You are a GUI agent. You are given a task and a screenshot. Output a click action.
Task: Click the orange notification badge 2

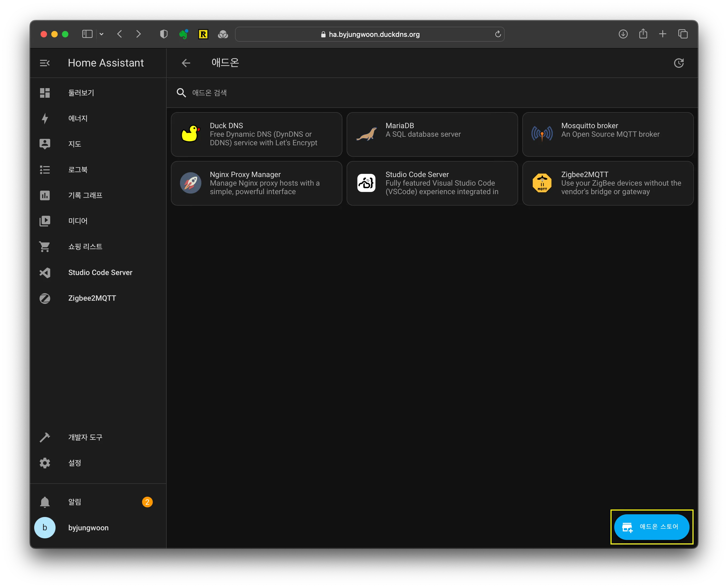147,502
